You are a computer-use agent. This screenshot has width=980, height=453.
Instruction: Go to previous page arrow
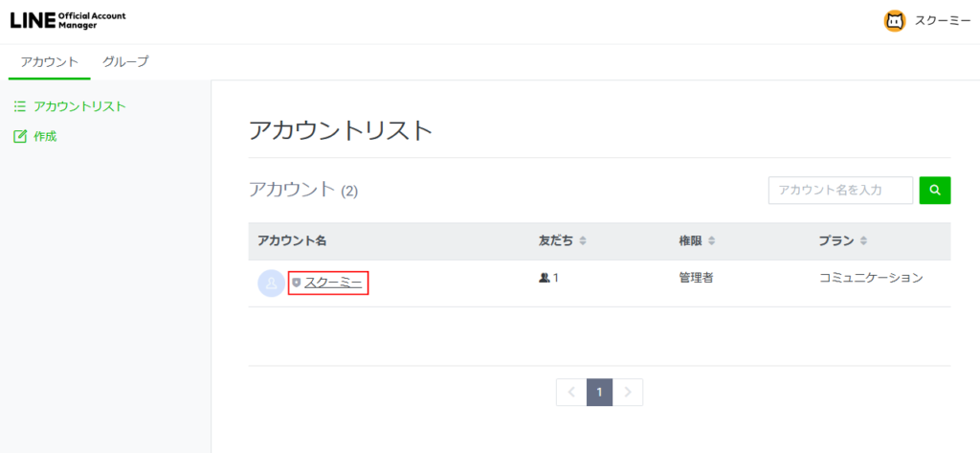point(571,393)
